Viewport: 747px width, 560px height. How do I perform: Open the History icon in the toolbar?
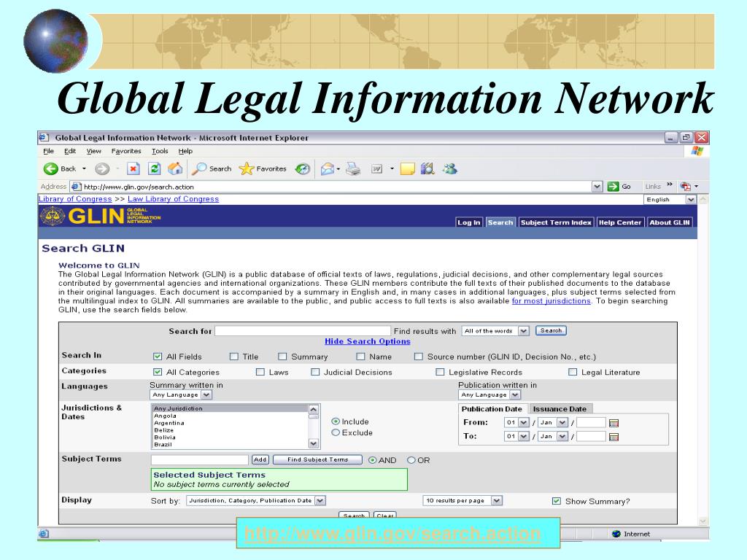(x=303, y=168)
